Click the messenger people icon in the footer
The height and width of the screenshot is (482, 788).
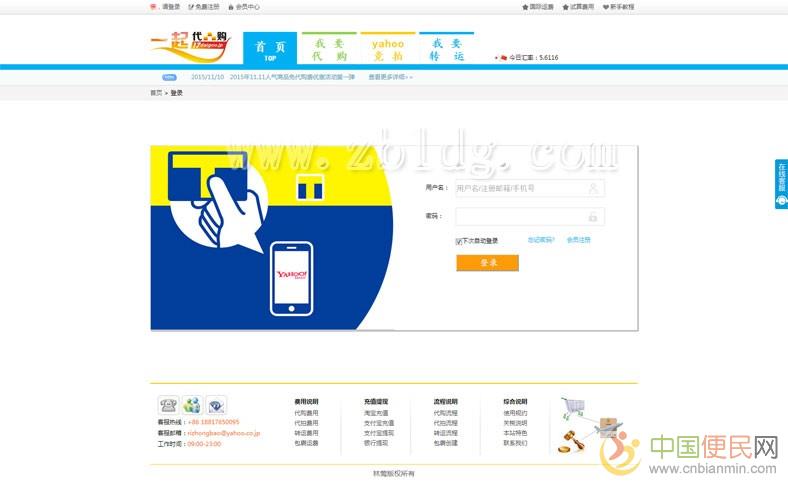(x=192, y=405)
